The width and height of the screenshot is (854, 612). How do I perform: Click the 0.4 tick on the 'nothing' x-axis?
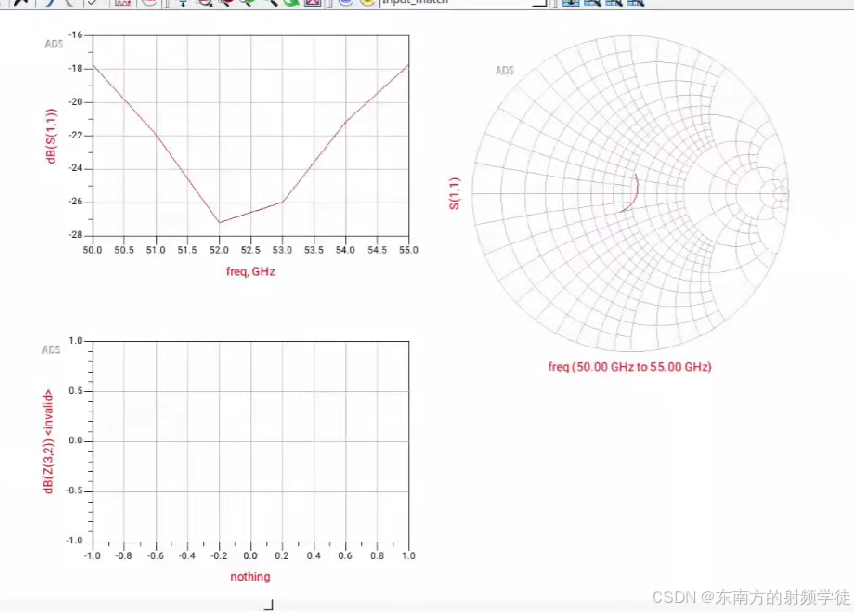click(314, 556)
